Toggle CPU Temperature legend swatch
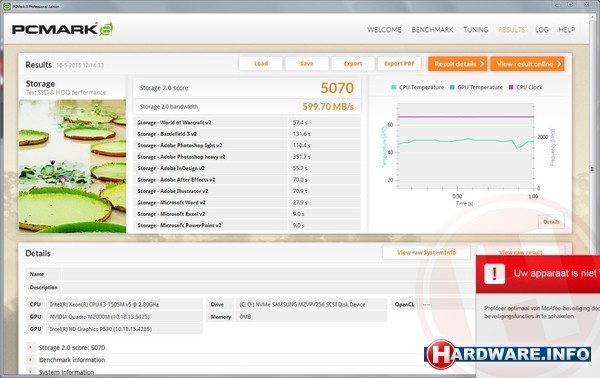600x378 pixels. (394, 87)
